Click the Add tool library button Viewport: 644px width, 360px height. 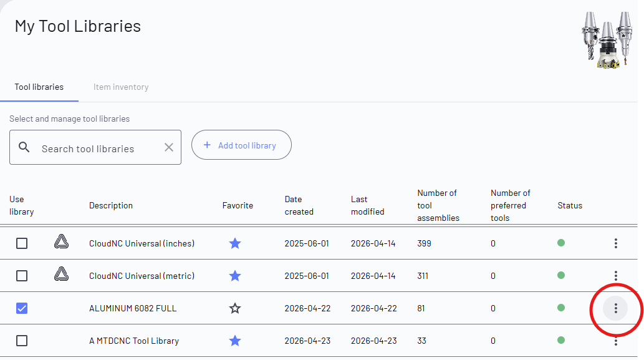click(241, 145)
